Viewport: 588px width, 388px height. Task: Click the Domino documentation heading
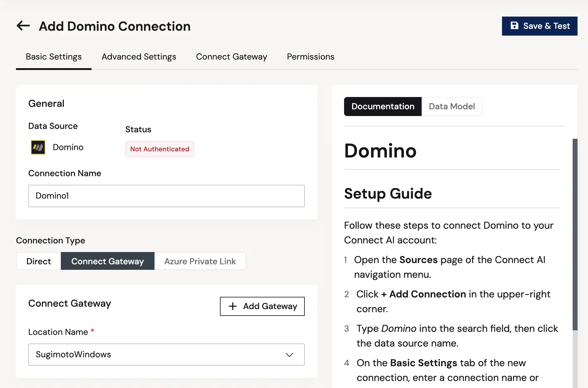tap(380, 151)
